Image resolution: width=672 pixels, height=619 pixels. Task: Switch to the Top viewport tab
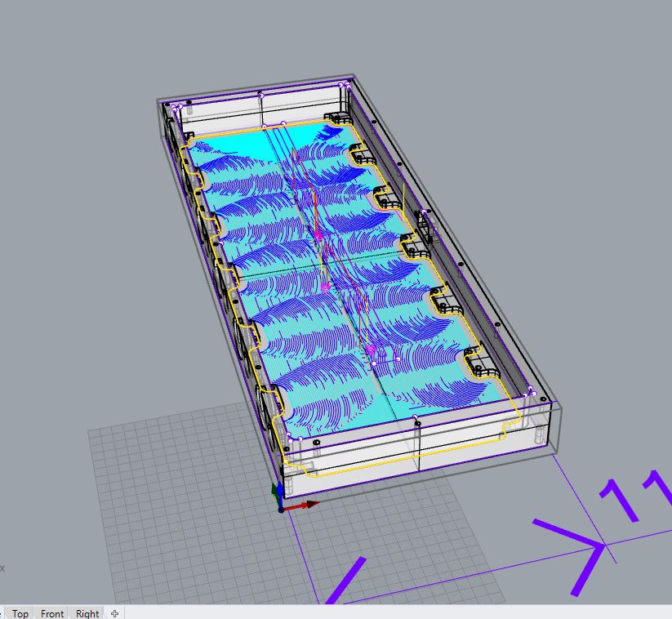pos(20,613)
